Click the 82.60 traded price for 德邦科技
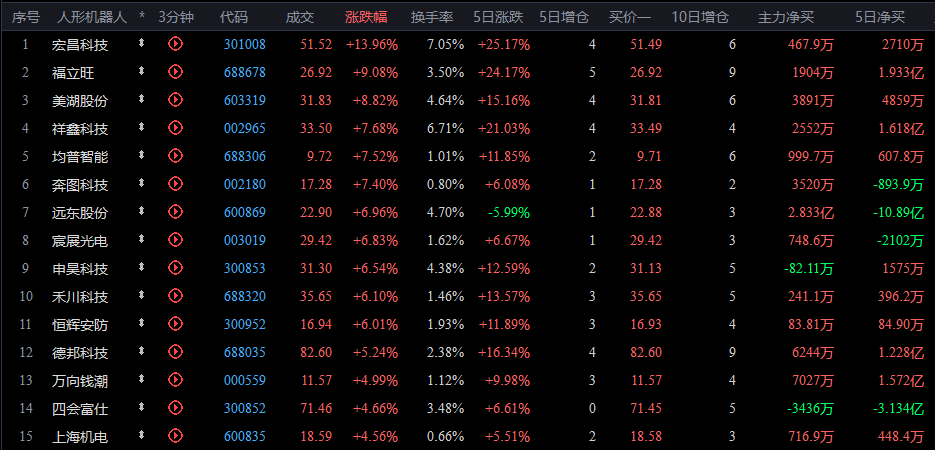 click(x=316, y=352)
